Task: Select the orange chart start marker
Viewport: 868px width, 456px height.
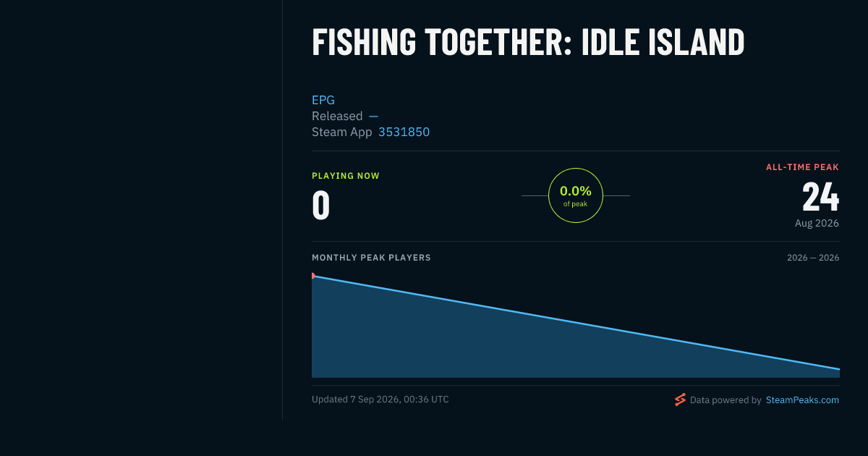Action: click(x=313, y=276)
